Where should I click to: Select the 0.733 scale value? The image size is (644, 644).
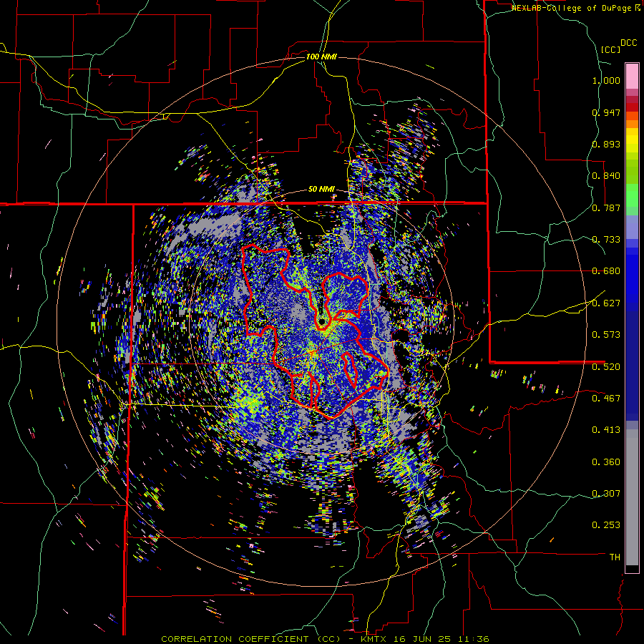606,240
